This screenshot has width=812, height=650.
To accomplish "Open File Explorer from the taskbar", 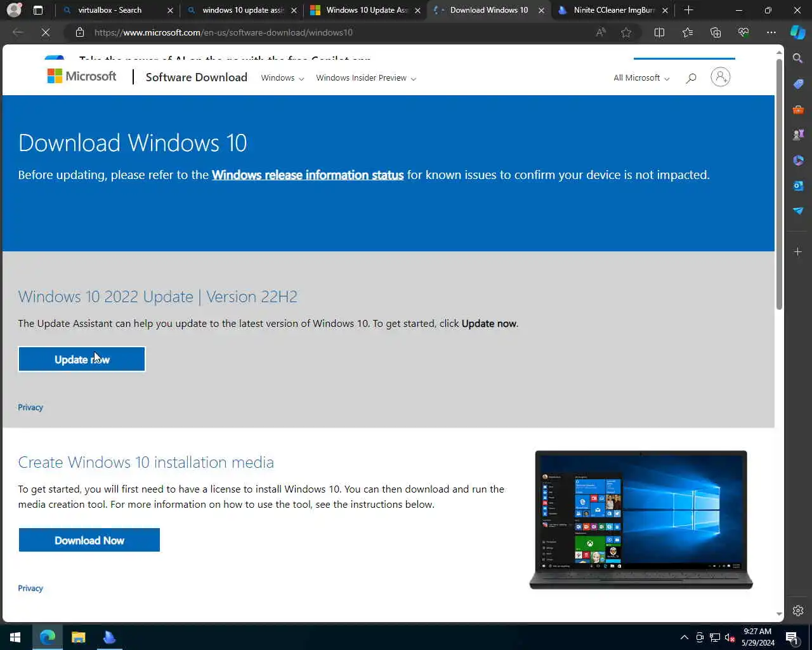I will pyautogui.click(x=79, y=637).
